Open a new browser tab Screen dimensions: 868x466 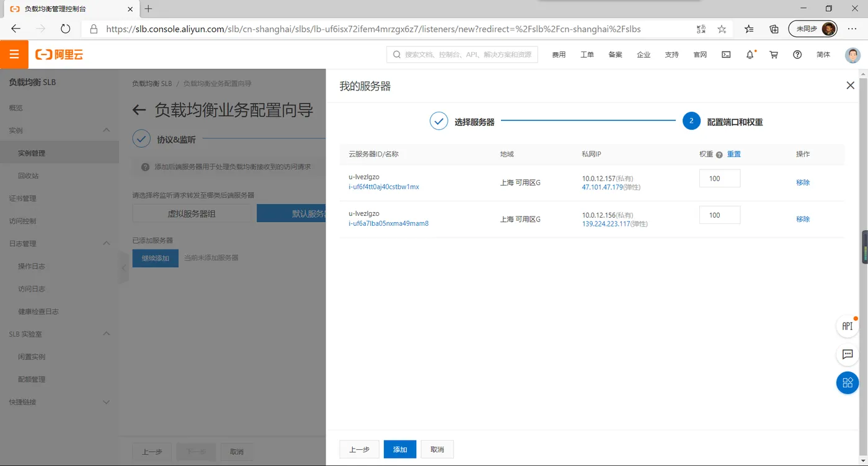click(148, 9)
